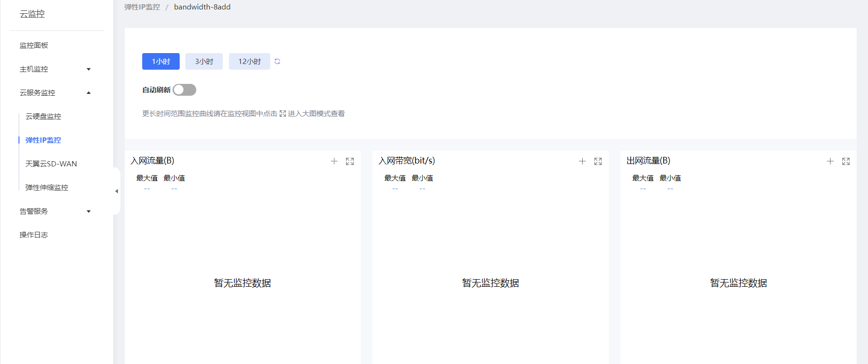Image resolution: width=868 pixels, height=364 pixels.
Task: Collapse the sidebar with the arrow handle
Action: tap(117, 191)
